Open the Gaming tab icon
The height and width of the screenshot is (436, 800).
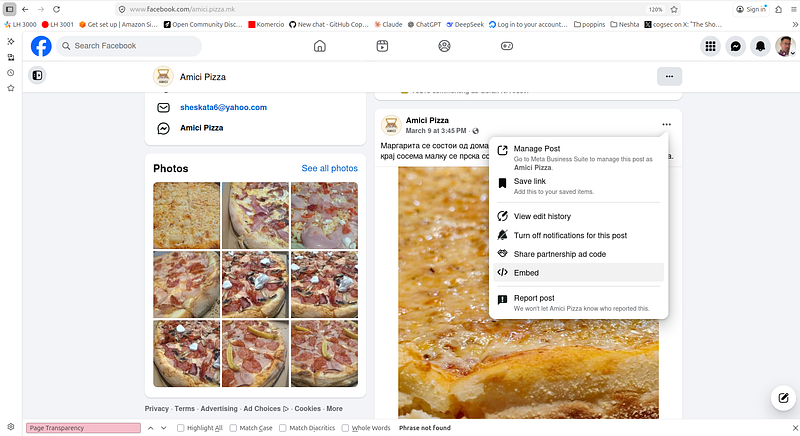click(506, 46)
